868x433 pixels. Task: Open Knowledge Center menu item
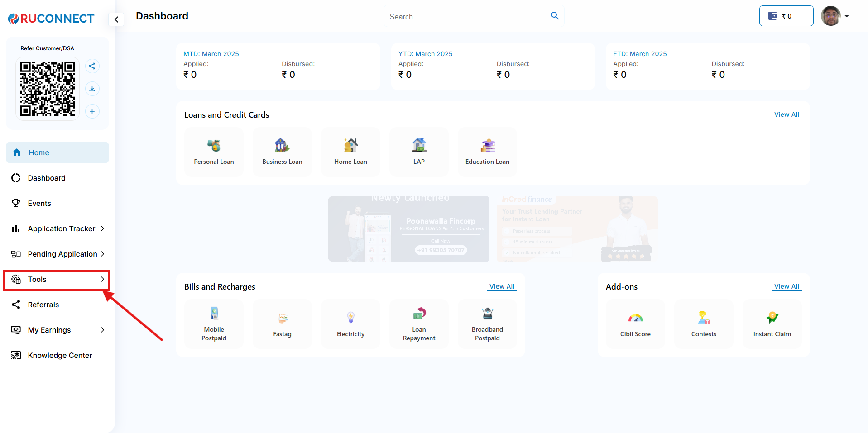tap(60, 355)
